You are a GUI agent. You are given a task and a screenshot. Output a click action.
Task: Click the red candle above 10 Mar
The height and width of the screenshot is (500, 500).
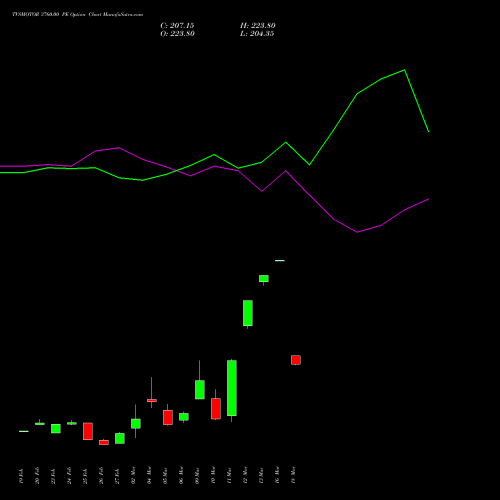pyautogui.click(x=216, y=409)
